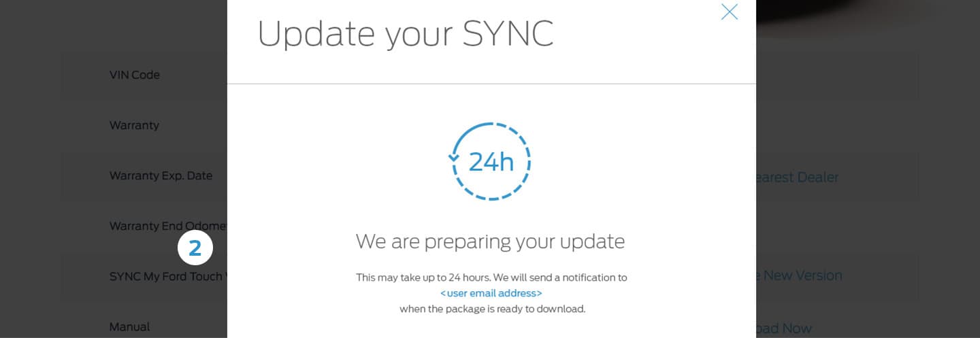Open the user email address link
Viewport: 980px width, 338px height.
491,293
